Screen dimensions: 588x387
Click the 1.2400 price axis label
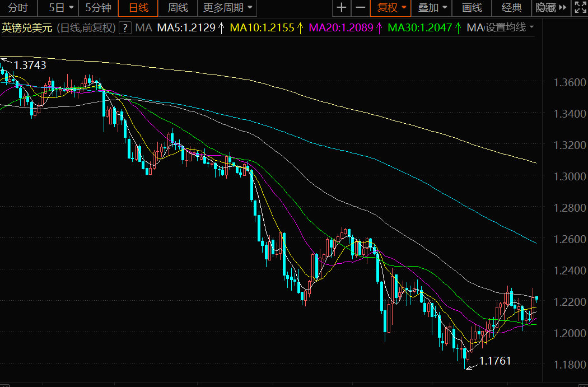[570, 270]
